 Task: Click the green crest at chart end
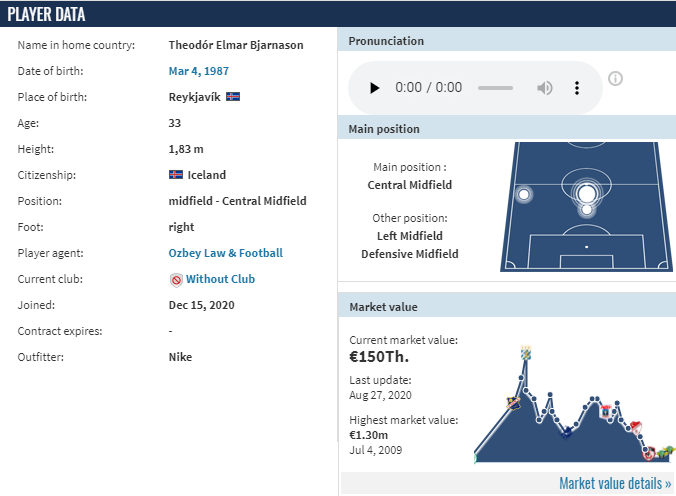click(669, 451)
